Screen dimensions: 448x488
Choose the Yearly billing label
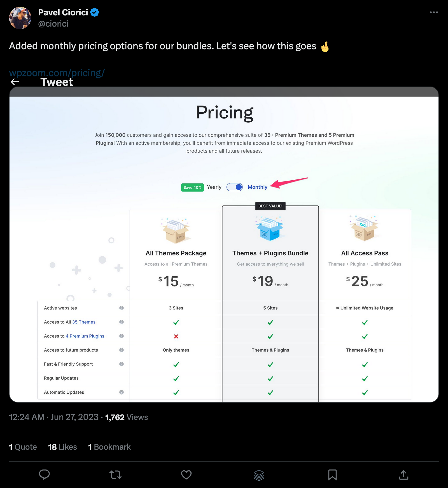[x=214, y=187]
